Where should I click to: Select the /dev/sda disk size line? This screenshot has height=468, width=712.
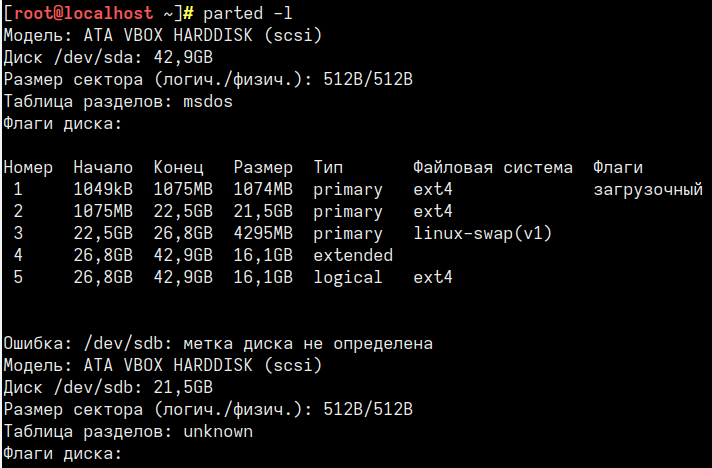click(108, 57)
